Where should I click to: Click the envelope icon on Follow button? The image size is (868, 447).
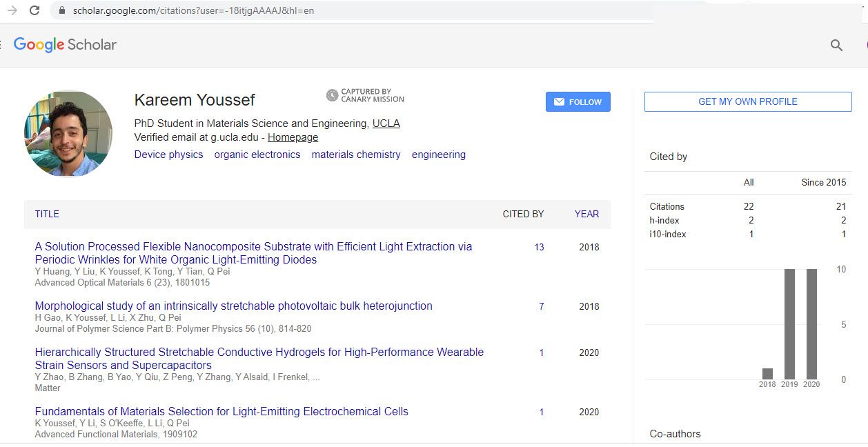(x=559, y=102)
